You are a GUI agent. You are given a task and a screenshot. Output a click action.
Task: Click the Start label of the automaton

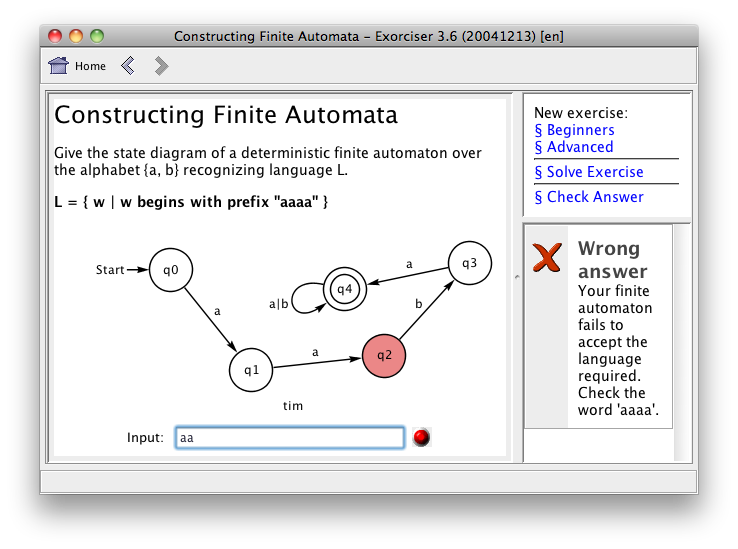[x=110, y=270]
